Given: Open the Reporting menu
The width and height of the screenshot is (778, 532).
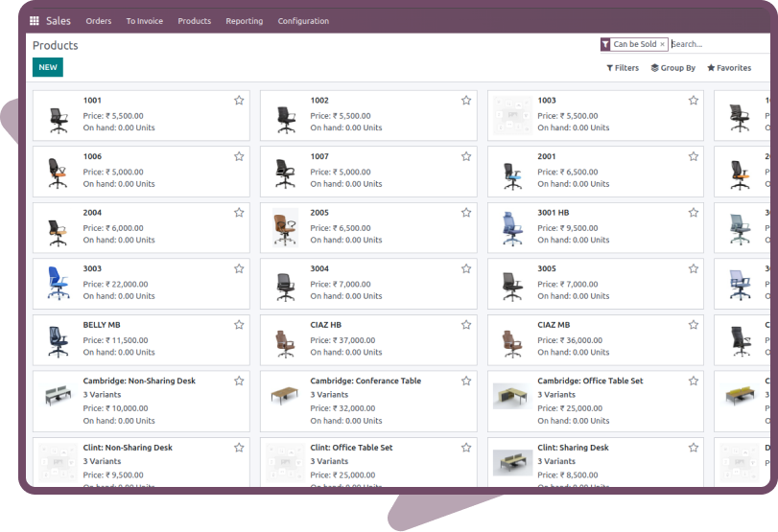Looking at the screenshot, I should (x=244, y=21).
